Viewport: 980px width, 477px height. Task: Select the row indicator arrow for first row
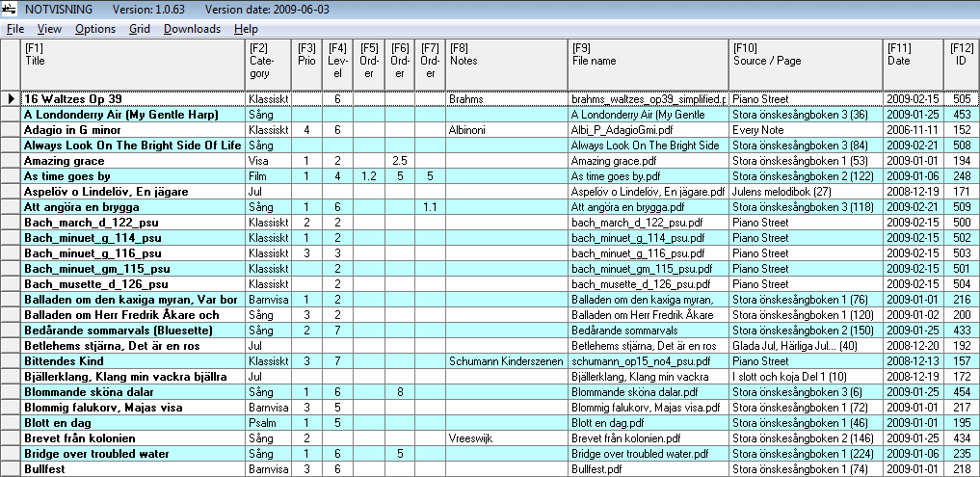tap(11, 99)
